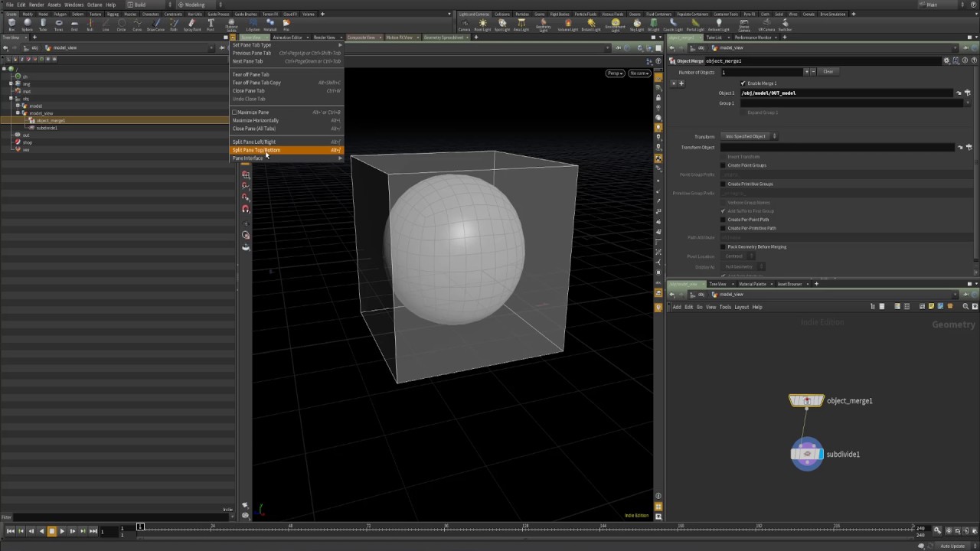
Task: Open the Render menu in menu bar
Action: click(x=37, y=5)
